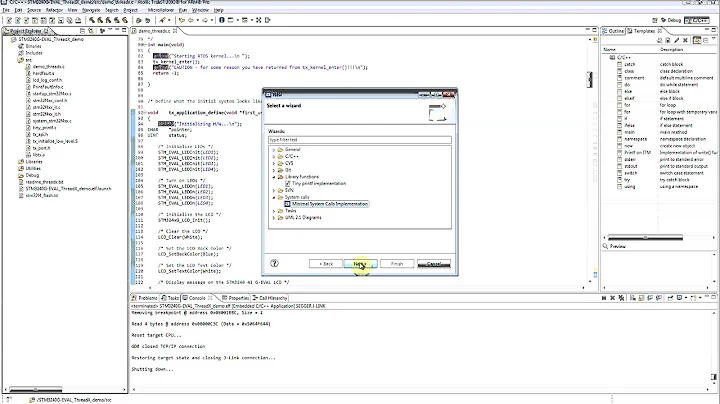The image size is (720, 404).
Task: Click the first new file toolbar icon
Action: [x=9, y=20]
